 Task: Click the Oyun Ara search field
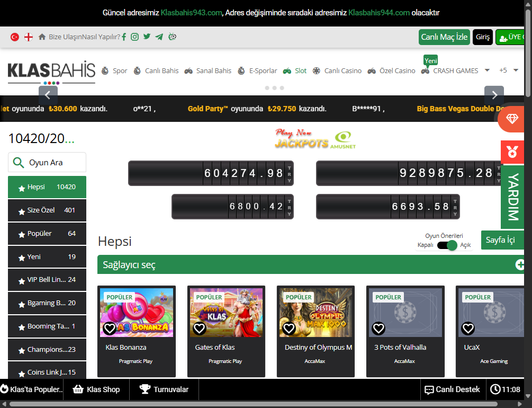pyautogui.click(x=53, y=163)
